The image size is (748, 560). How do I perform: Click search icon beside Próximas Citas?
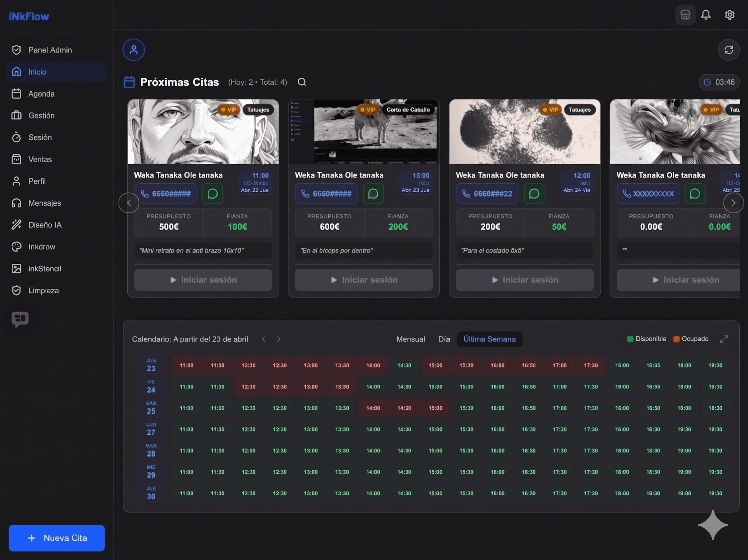[x=302, y=82]
